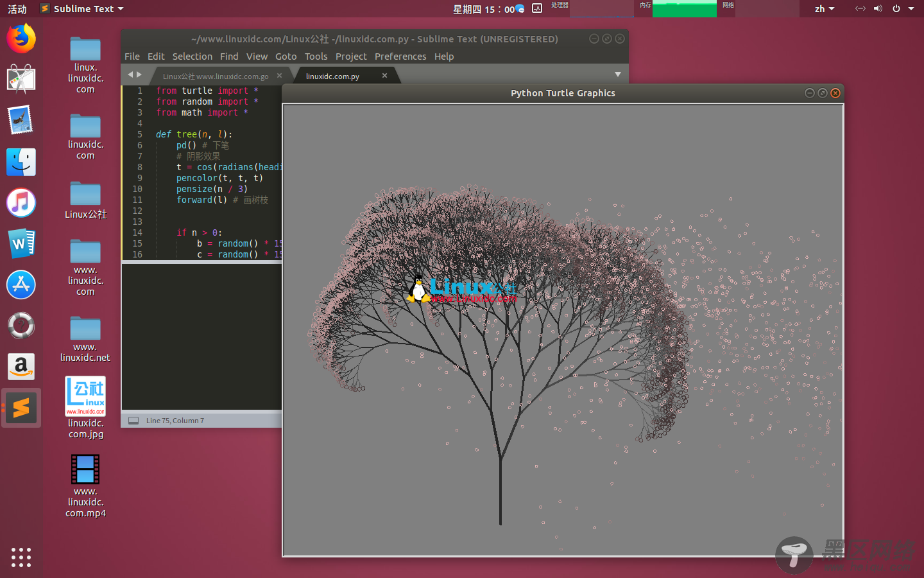
Task: Click the Activities (活动) button
Action: point(17,8)
